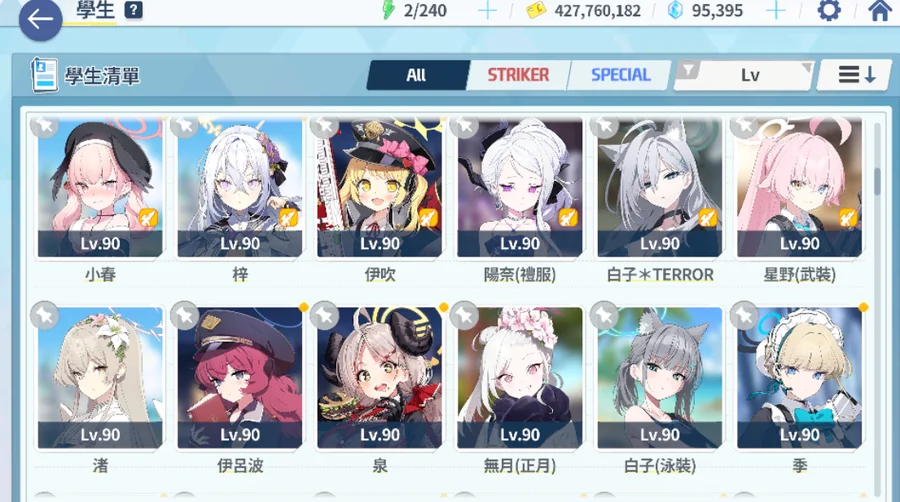Select the All tab
The width and height of the screenshot is (900, 502).
click(x=417, y=75)
